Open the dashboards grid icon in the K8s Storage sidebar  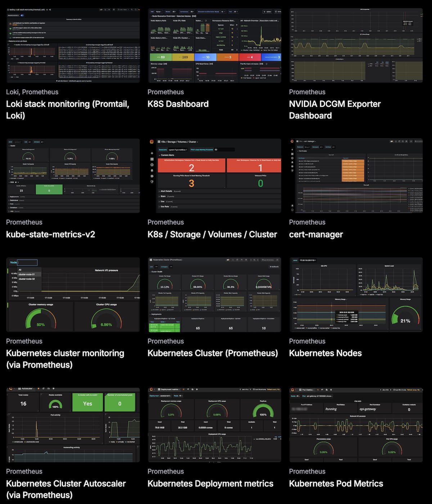tap(152, 159)
